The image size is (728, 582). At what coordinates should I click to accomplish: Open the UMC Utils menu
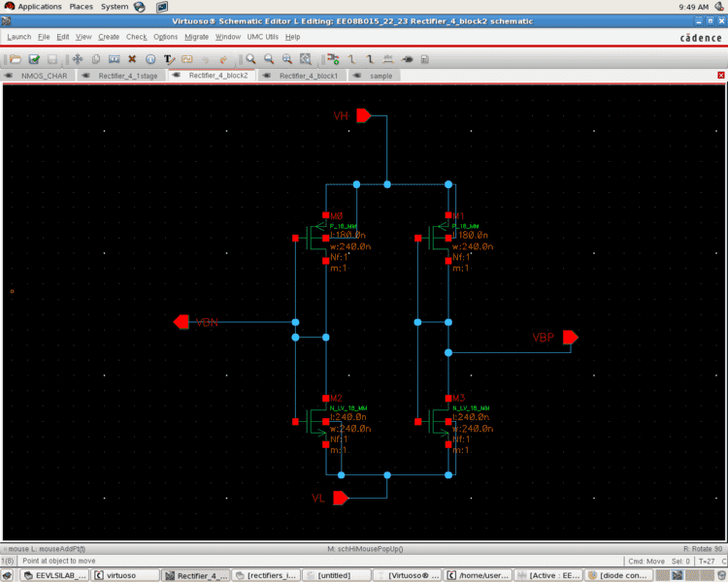point(262,37)
